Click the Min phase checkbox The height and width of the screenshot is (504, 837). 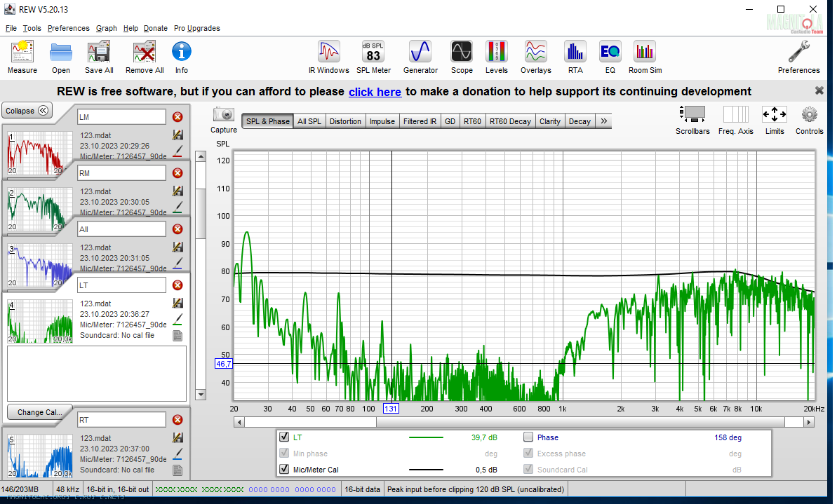(x=285, y=454)
